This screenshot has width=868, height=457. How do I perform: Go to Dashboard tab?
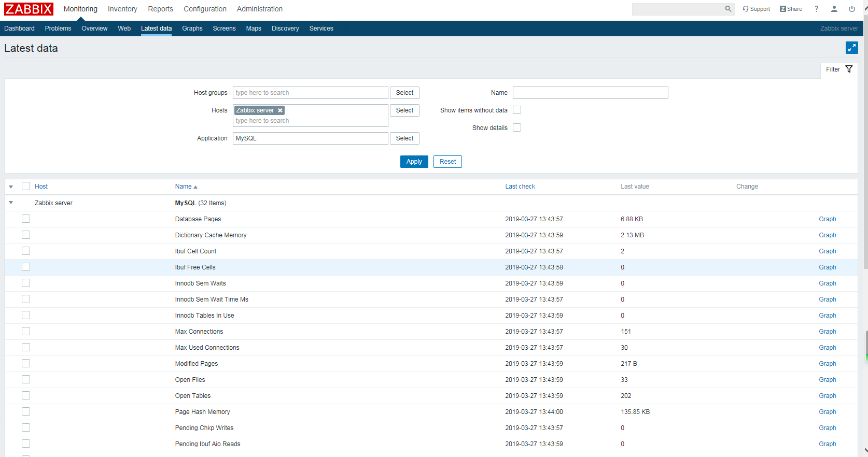[x=20, y=28]
